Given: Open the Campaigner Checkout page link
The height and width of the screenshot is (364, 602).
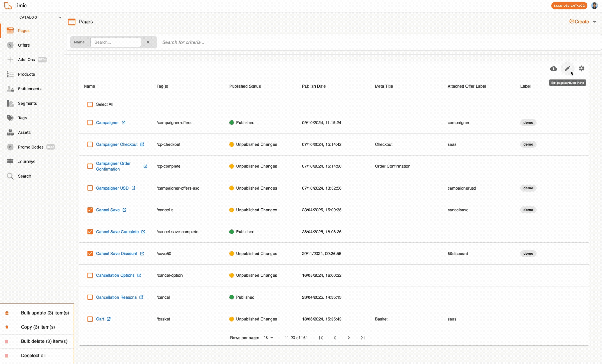Looking at the screenshot, I should [x=117, y=144].
